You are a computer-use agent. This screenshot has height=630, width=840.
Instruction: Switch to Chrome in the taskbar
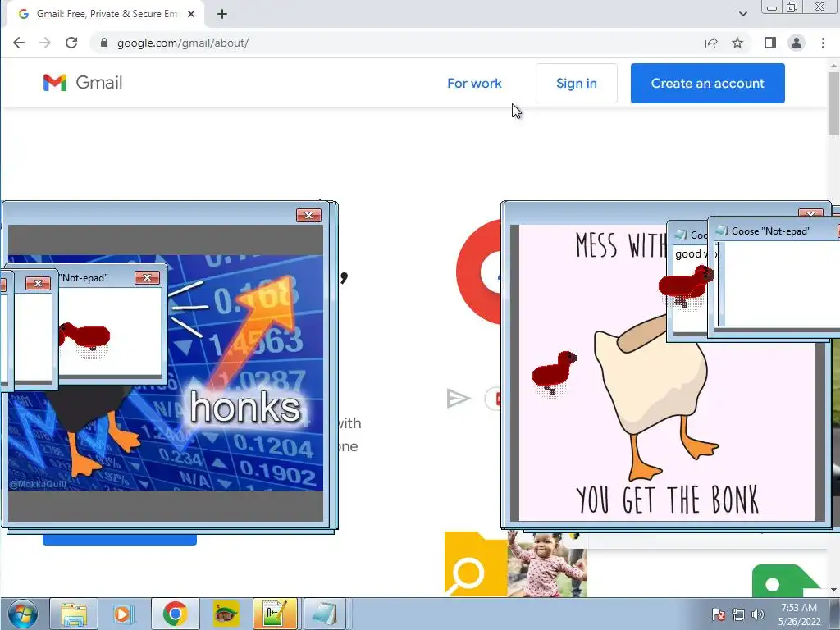(176, 614)
